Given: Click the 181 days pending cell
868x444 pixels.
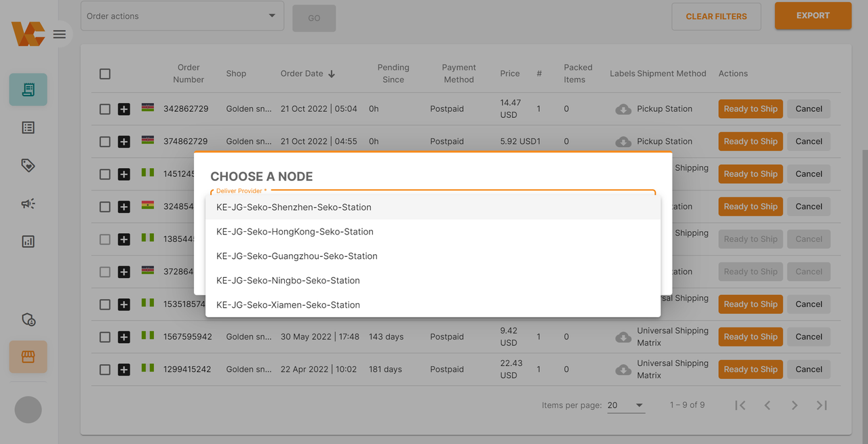Looking at the screenshot, I should (385, 369).
